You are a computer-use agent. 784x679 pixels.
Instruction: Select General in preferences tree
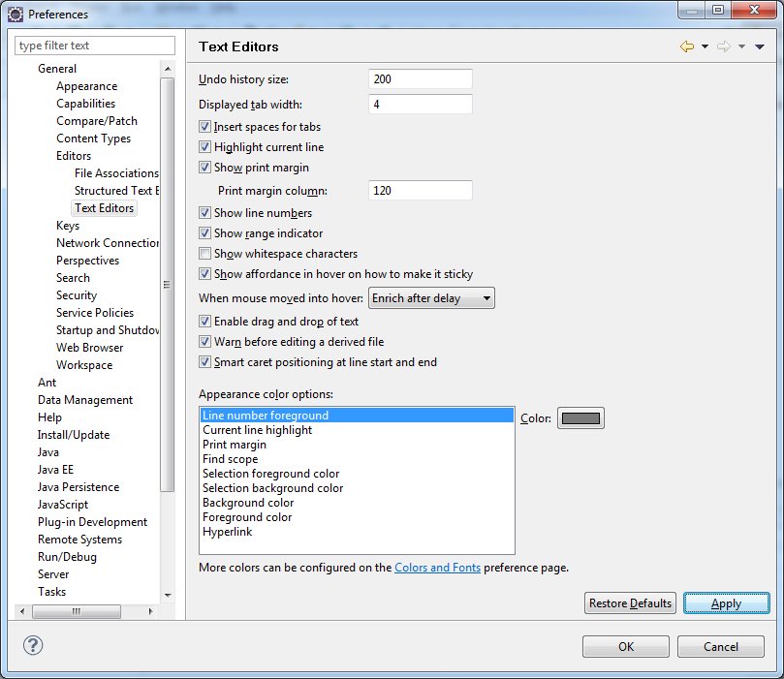pos(57,69)
